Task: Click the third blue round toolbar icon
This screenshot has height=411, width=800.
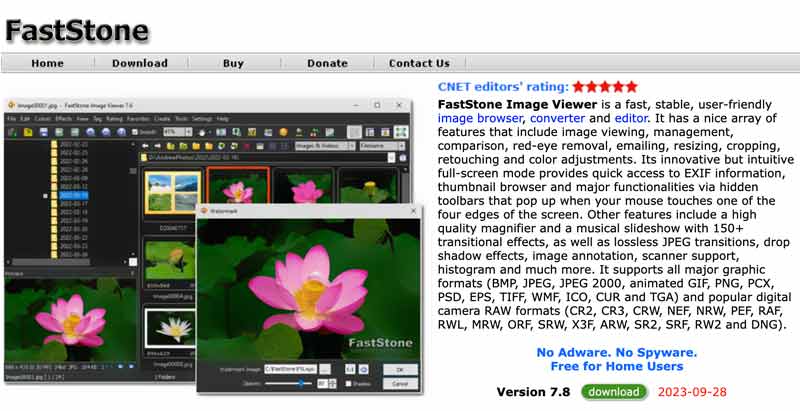Action: tap(121, 132)
